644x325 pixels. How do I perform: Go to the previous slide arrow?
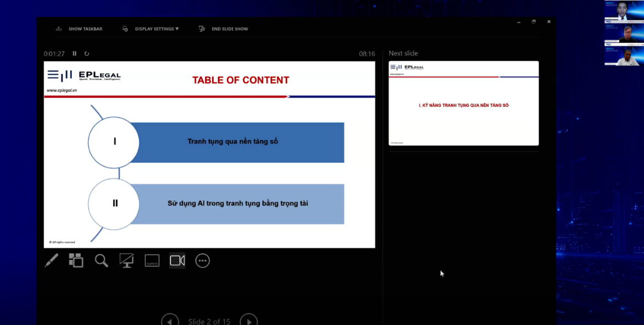pos(170,321)
